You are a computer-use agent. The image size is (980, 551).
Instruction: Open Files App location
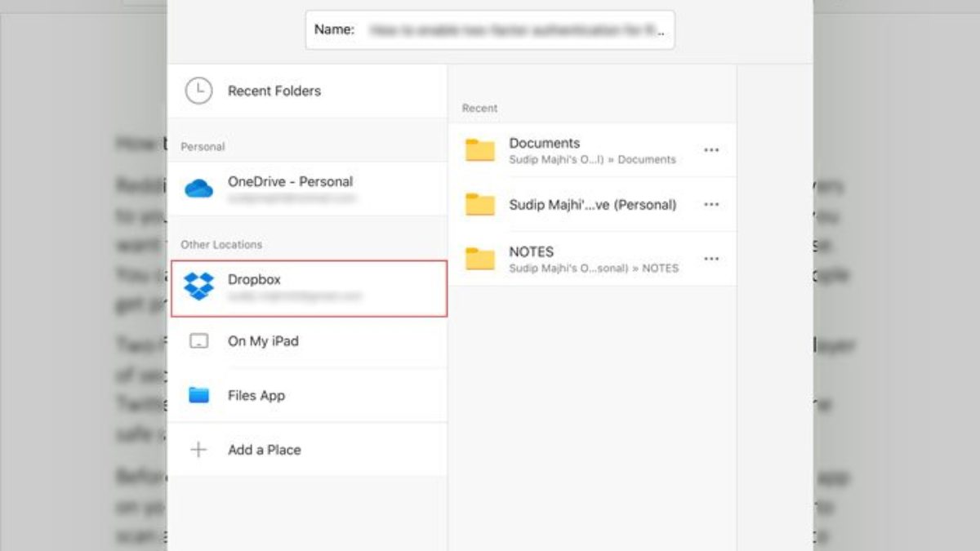point(307,395)
